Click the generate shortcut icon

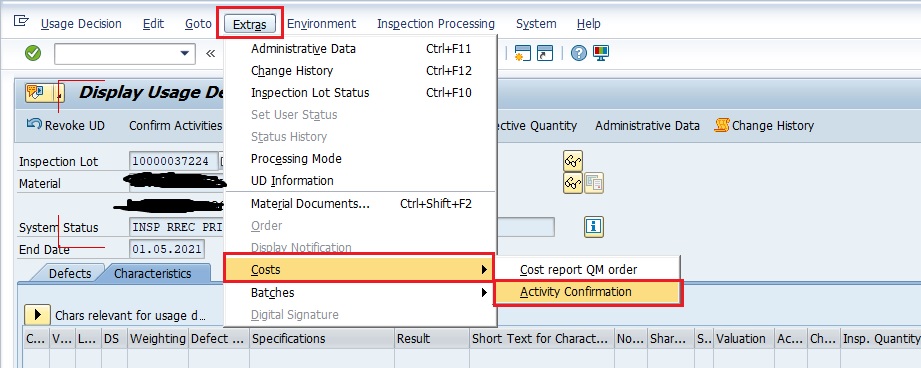pos(545,53)
